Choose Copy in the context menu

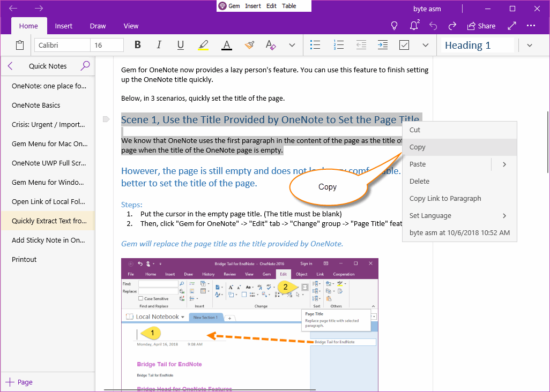[x=459, y=147]
